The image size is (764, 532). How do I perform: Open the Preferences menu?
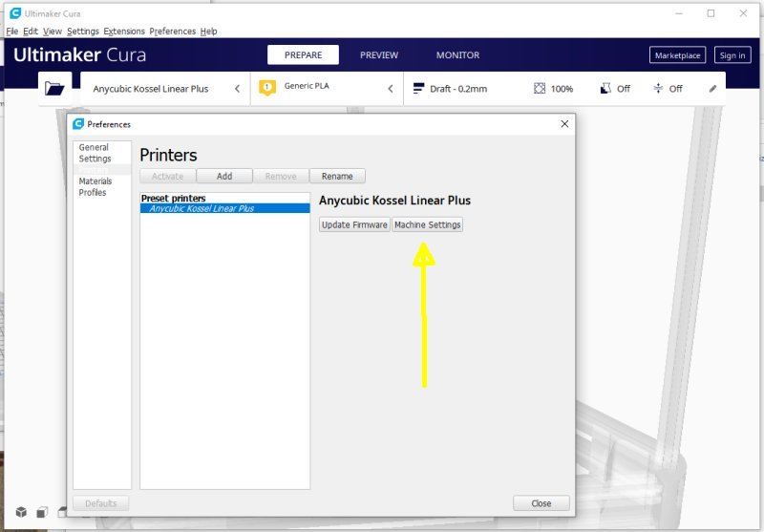173,32
